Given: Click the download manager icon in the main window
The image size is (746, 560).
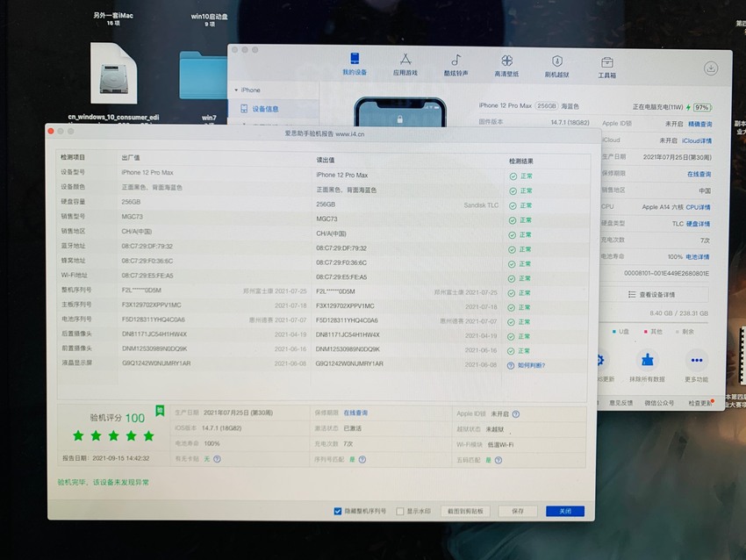Looking at the screenshot, I should [x=711, y=68].
